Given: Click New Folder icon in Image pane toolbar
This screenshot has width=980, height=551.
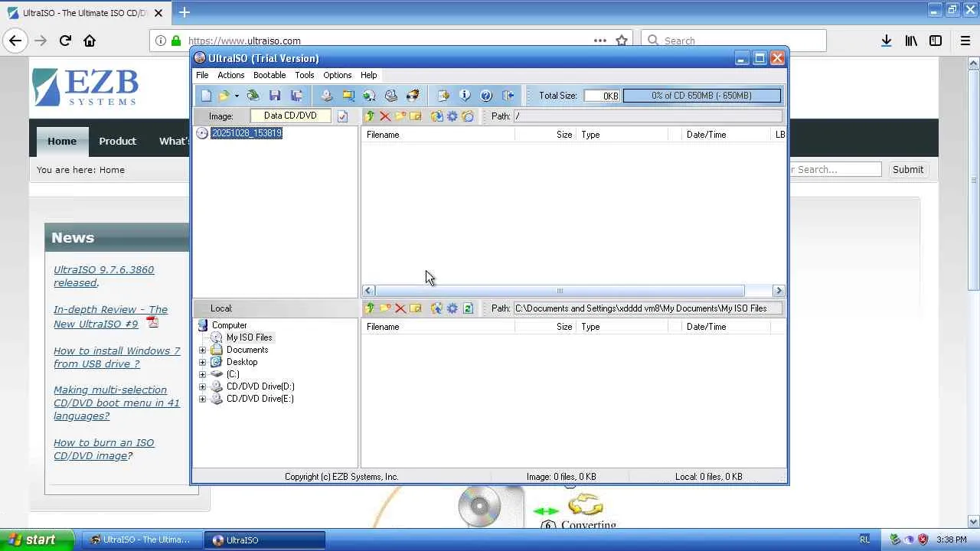Looking at the screenshot, I should click(x=400, y=116).
